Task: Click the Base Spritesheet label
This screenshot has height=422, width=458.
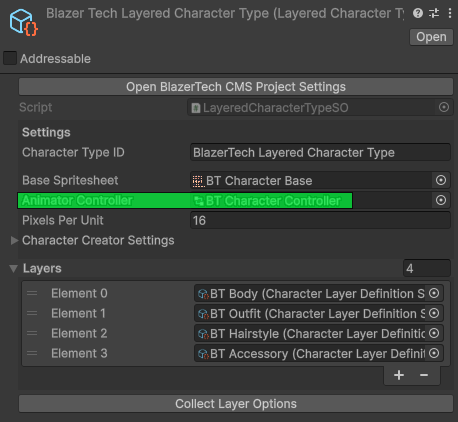Action: click(x=70, y=180)
